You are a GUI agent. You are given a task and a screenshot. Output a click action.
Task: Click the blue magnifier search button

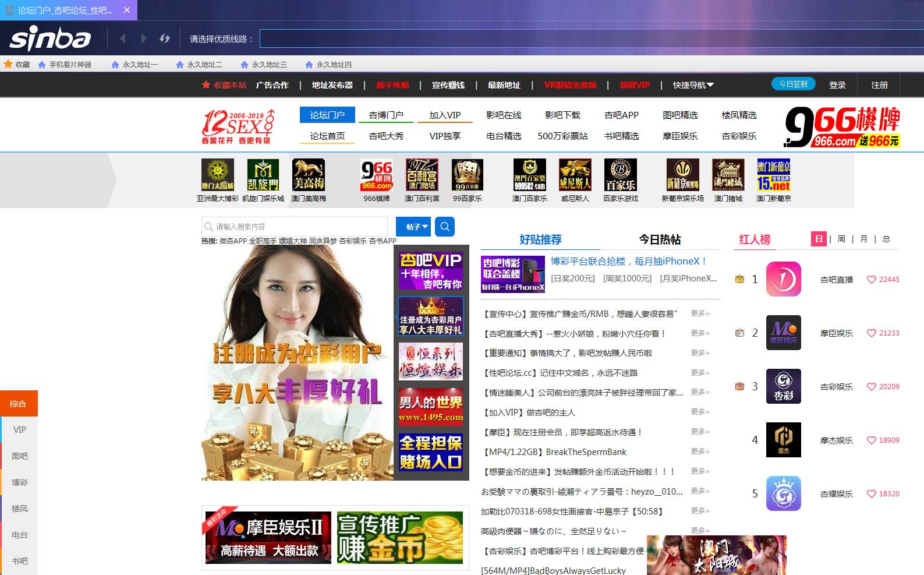coord(445,227)
